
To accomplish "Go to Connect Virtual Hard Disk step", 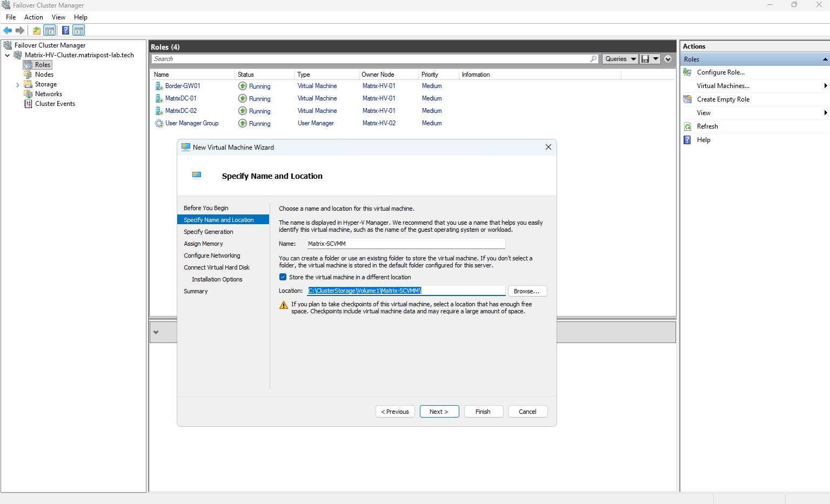I will [x=217, y=267].
